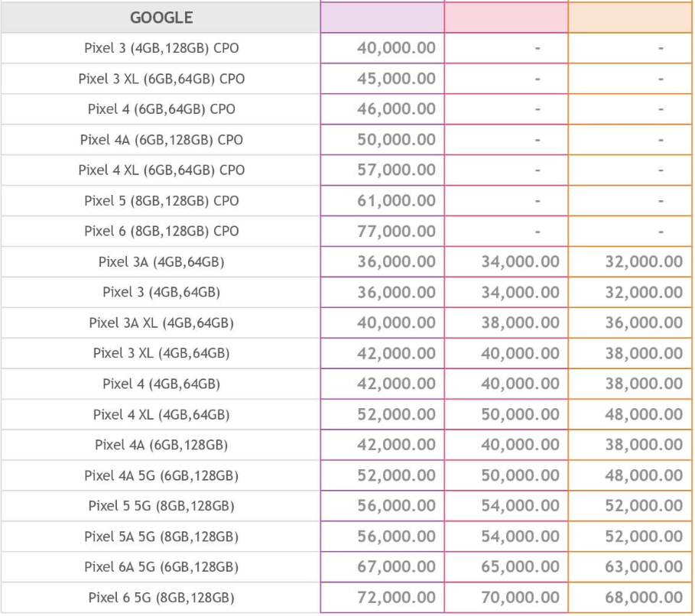This screenshot has height=616, width=695.
Task: Select the Pixel 3A (4GB,64GB) row label
Action: [x=161, y=262]
